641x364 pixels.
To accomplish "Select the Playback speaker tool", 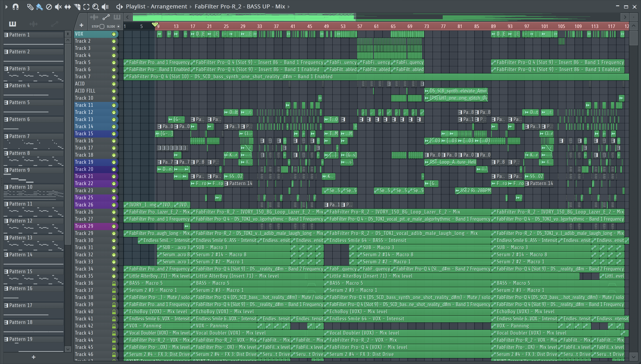I will pos(105,7).
